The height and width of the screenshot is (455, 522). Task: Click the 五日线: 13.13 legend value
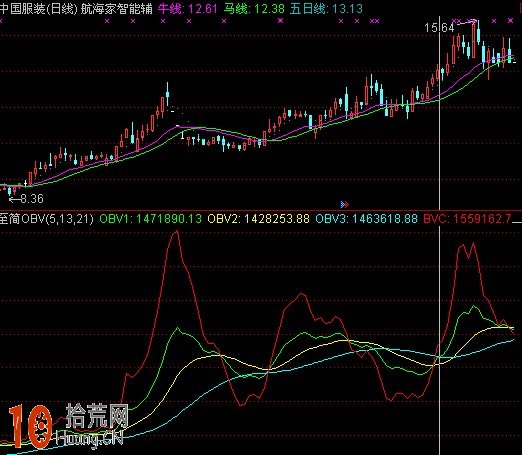tap(326, 8)
